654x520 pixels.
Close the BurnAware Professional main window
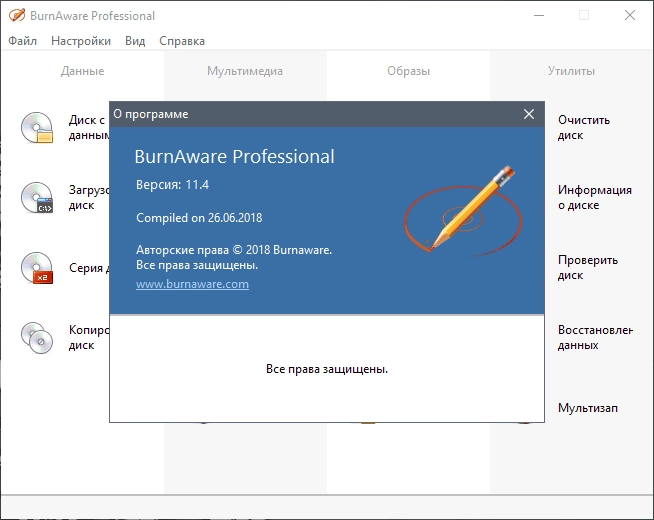click(x=630, y=15)
